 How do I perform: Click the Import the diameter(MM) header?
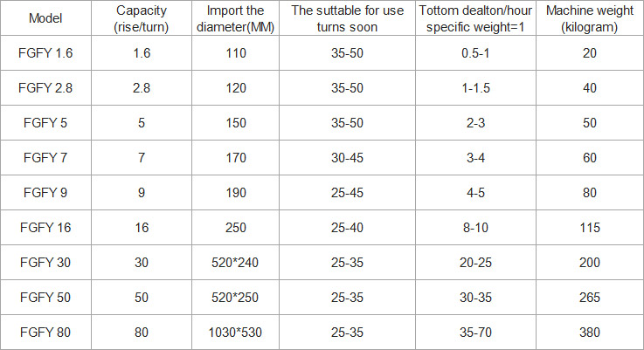[235, 18]
